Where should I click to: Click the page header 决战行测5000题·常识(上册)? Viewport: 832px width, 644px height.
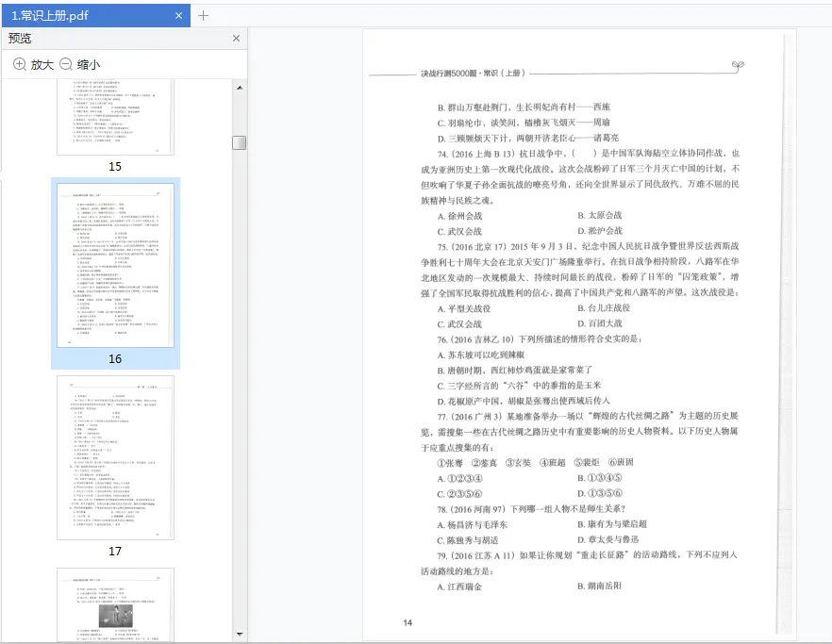(x=473, y=74)
